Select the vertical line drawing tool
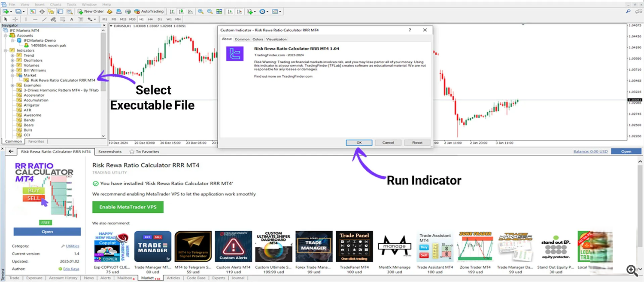Image resolution: width=644 pixels, height=282 pixels. [26, 19]
